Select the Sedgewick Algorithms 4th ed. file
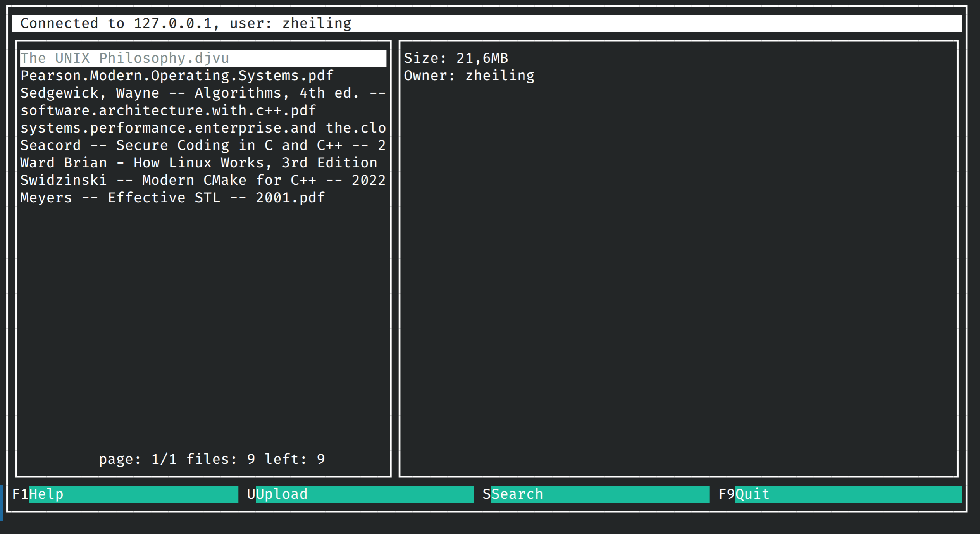 click(203, 93)
